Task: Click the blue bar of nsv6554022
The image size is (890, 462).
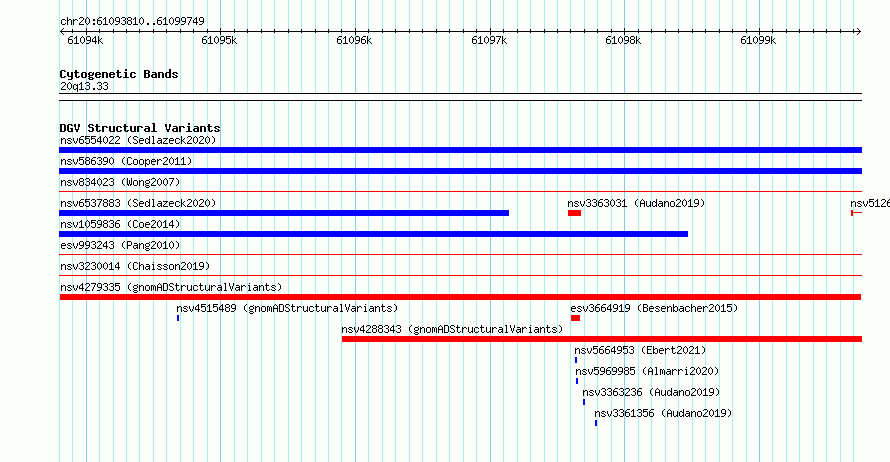Action: coord(460,150)
